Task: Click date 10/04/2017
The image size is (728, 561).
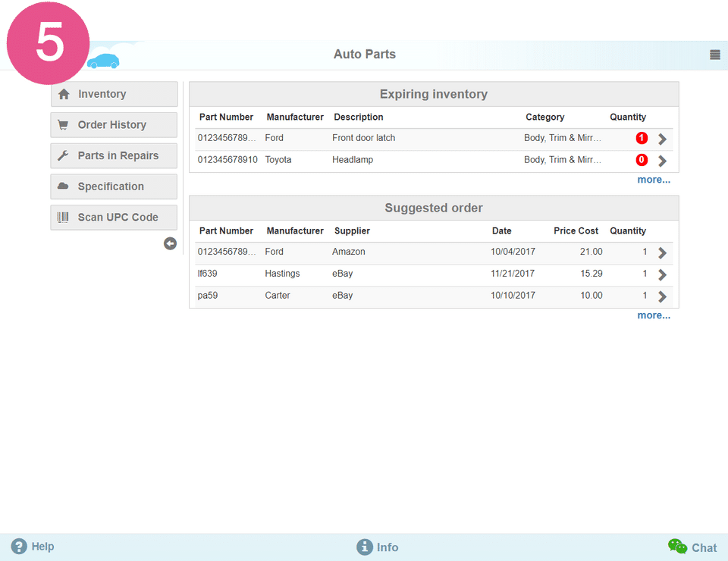Action: tap(513, 252)
